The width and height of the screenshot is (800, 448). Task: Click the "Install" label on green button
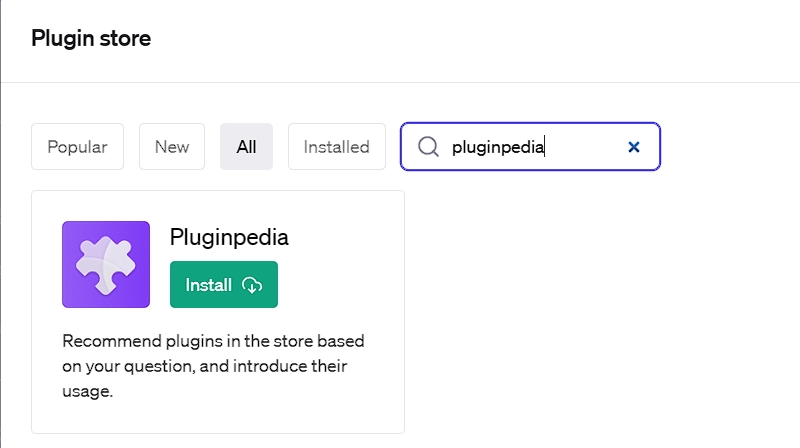click(209, 285)
